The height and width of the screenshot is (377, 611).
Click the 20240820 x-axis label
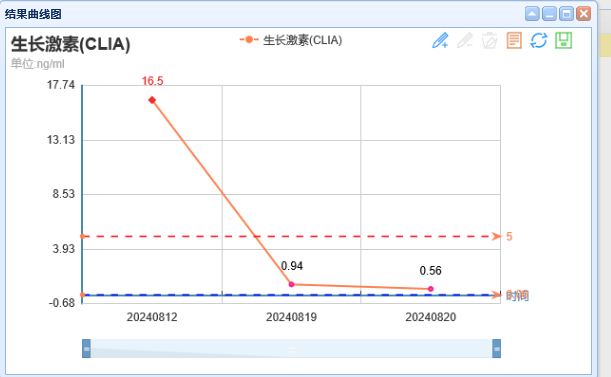coord(431,317)
